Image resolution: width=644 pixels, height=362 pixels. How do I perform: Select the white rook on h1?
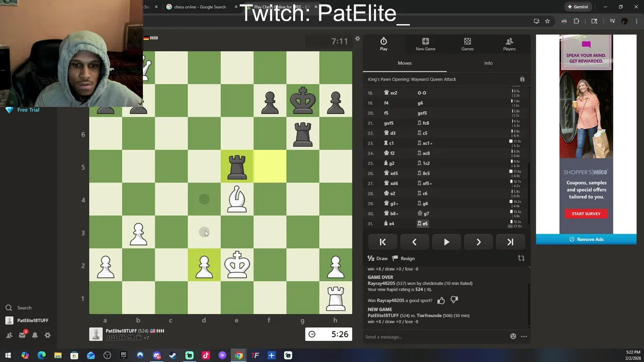tap(336, 298)
